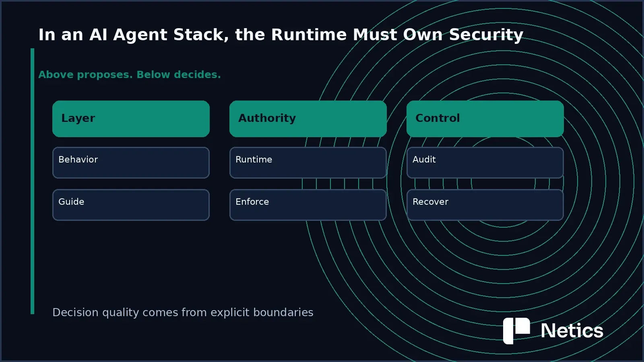Click the Authority column header
The height and width of the screenshot is (362, 644).
pos(308,119)
